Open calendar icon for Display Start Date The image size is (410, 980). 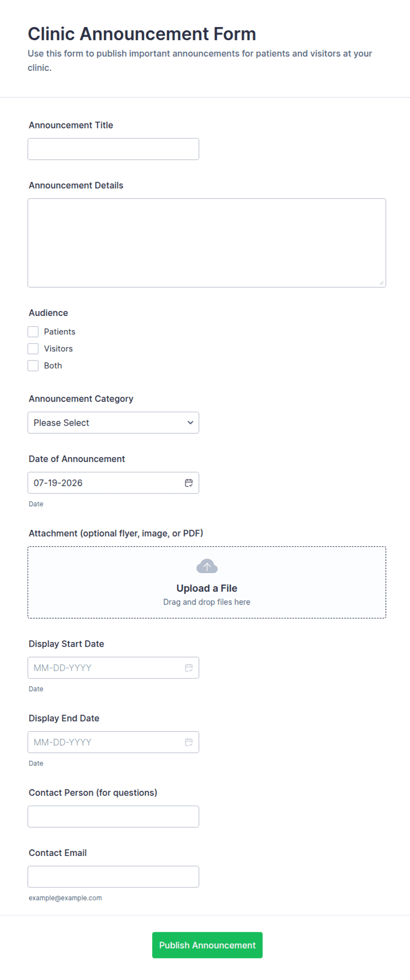(189, 668)
